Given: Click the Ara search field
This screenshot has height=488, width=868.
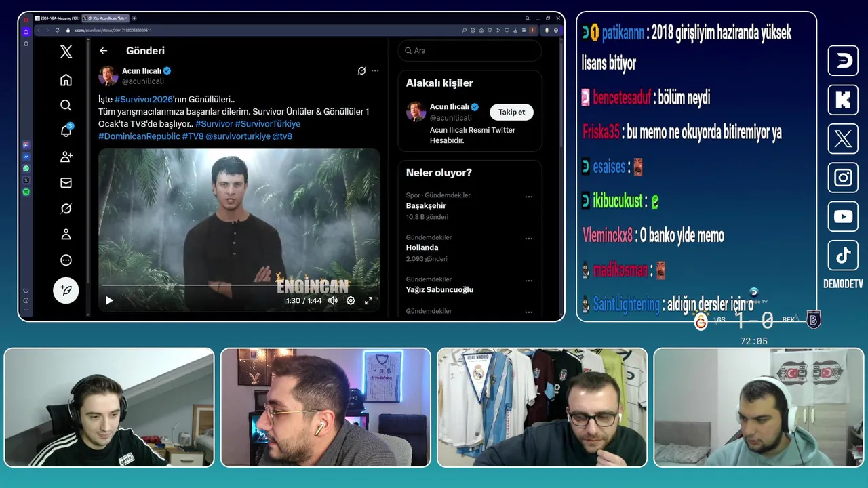Looking at the screenshot, I should tap(470, 51).
